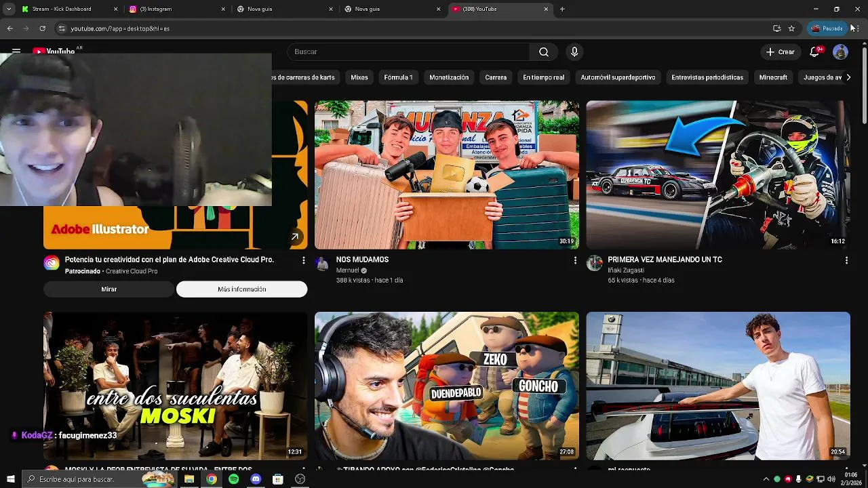
Task: Start voice search with the microphone icon
Action: 574,52
